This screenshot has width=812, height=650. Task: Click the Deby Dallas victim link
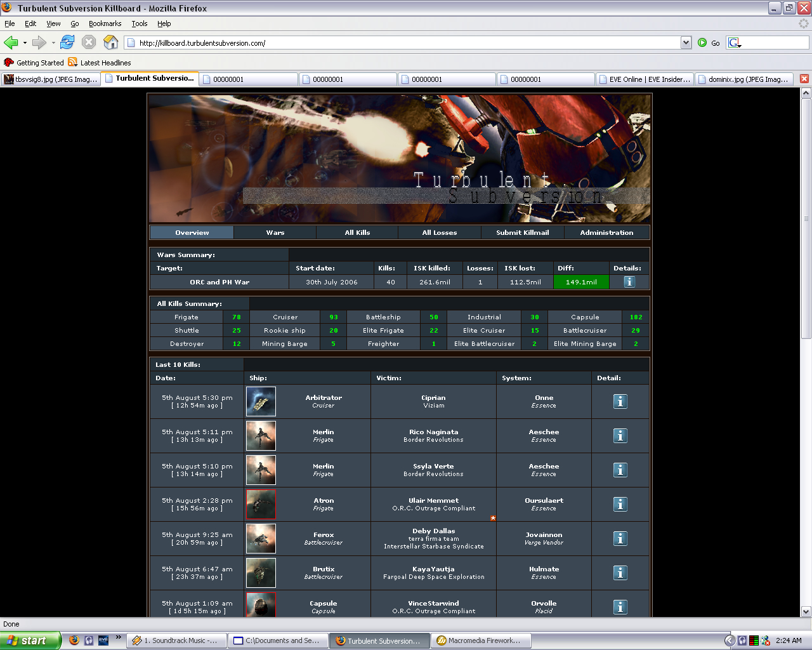click(x=434, y=531)
